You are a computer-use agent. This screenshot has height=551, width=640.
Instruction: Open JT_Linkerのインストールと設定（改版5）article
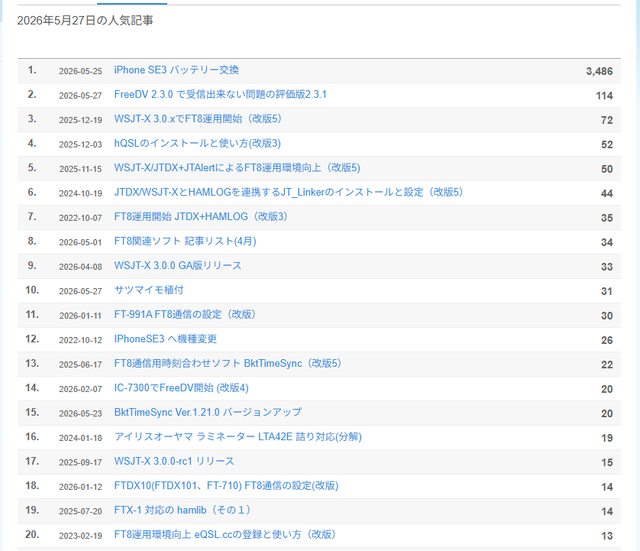(289, 192)
